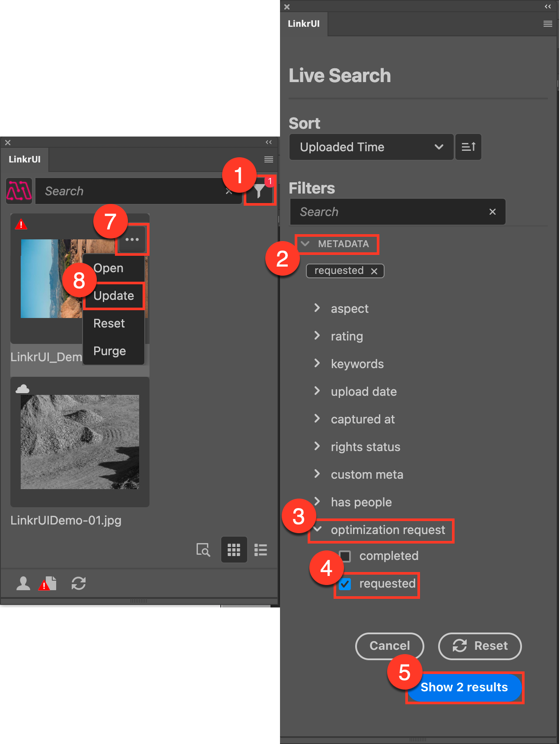Click the magnifier preview icon
Viewport: 560px width, 744px height.
click(203, 550)
